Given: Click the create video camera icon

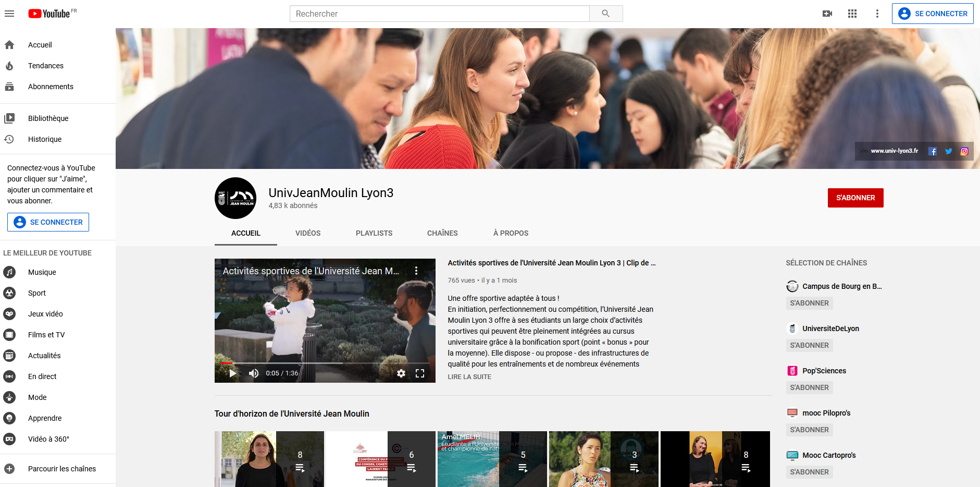Looking at the screenshot, I should 827,14.
